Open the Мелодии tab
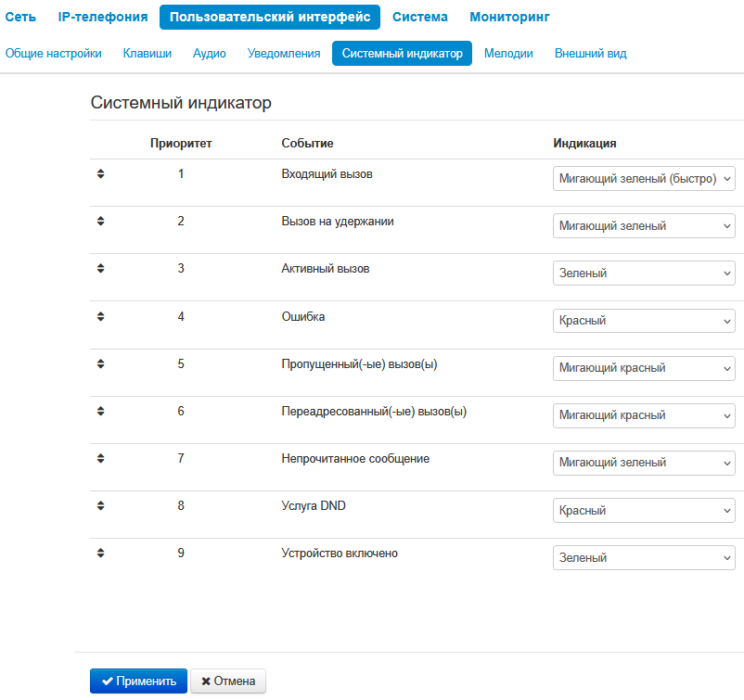 508,54
